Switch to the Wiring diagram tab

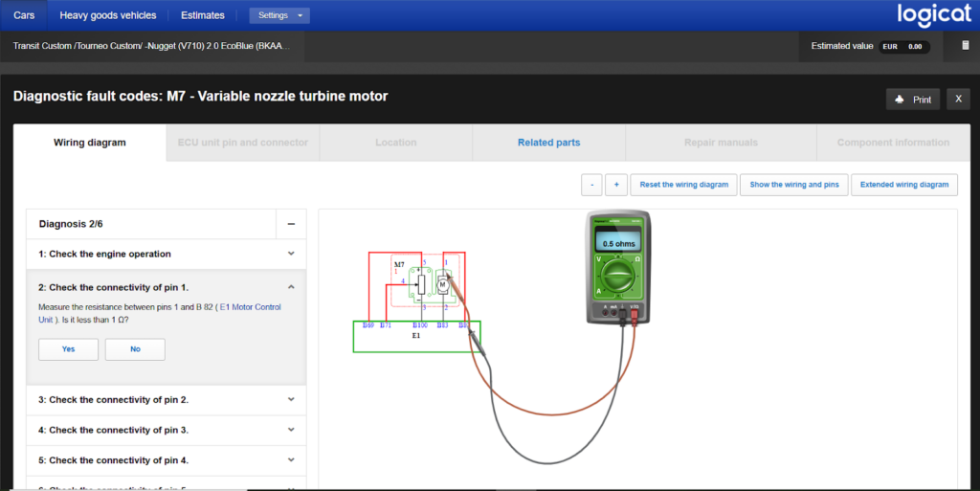(x=90, y=143)
